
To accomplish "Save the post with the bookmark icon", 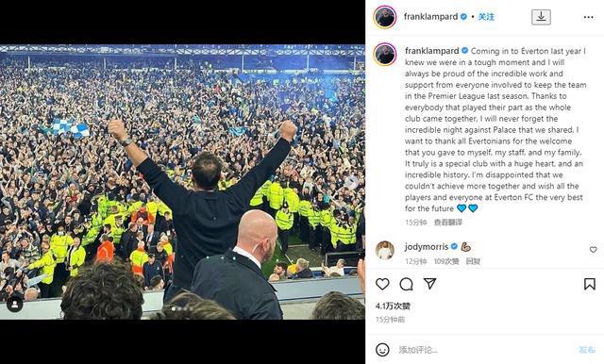I will [589, 284].
